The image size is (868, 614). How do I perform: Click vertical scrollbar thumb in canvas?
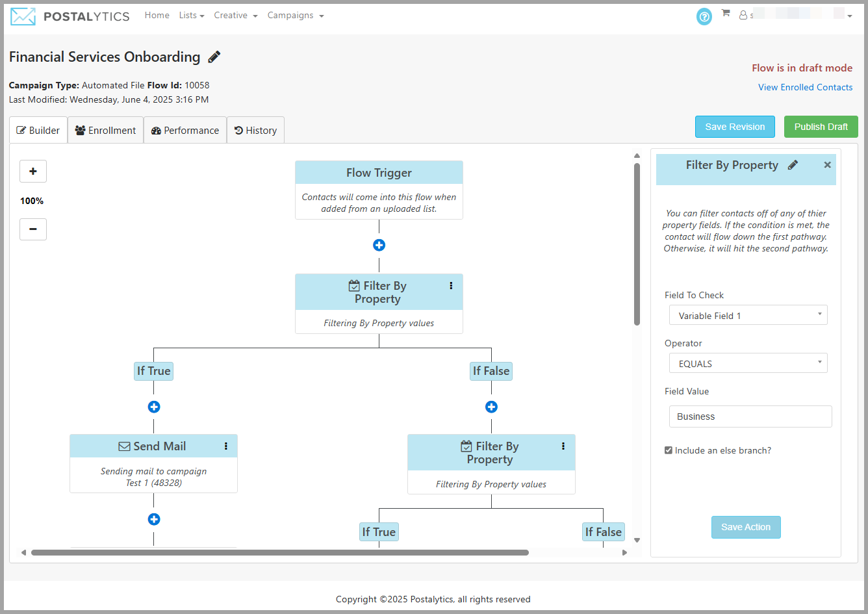(x=637, y=244)
